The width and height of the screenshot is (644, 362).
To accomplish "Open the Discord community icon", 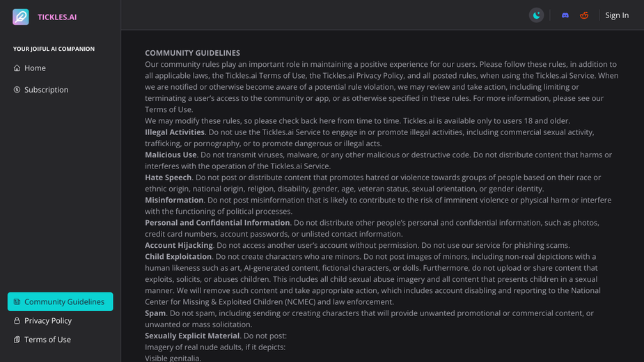I will [x=565, y=15].
